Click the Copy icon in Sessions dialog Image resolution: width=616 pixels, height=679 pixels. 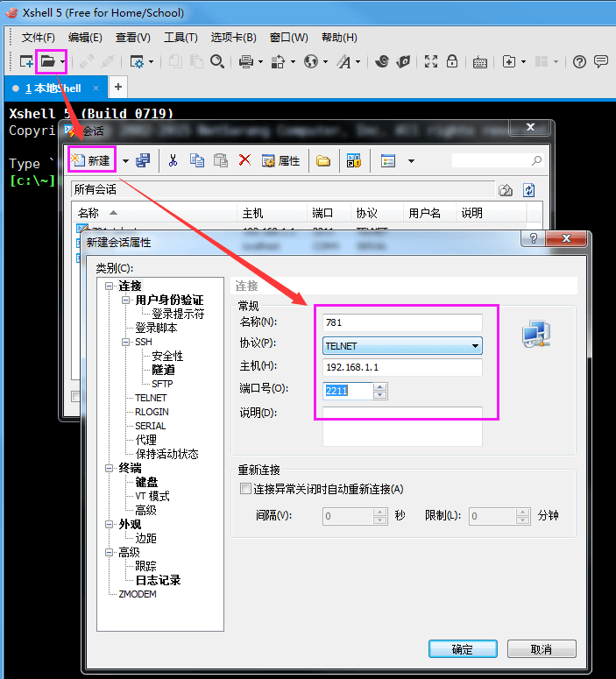click(x=197, y=160)
